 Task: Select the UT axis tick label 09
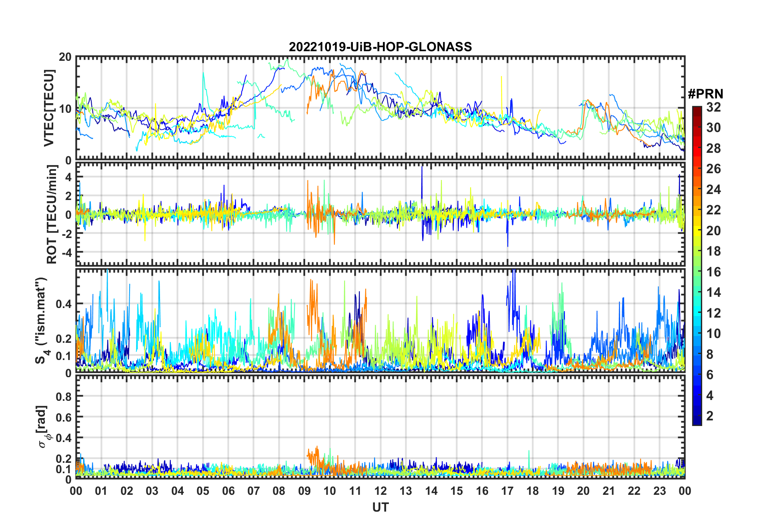click(x=304, y=491)
